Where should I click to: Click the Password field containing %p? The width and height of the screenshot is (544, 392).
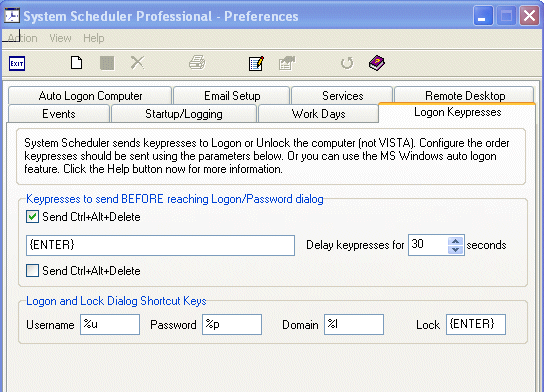[232, 324]
